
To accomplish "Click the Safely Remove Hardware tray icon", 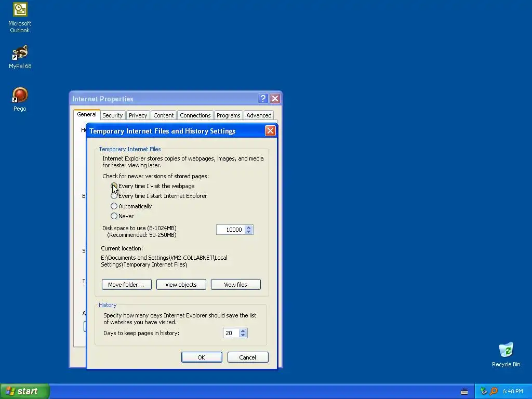I will coord(484,391).
